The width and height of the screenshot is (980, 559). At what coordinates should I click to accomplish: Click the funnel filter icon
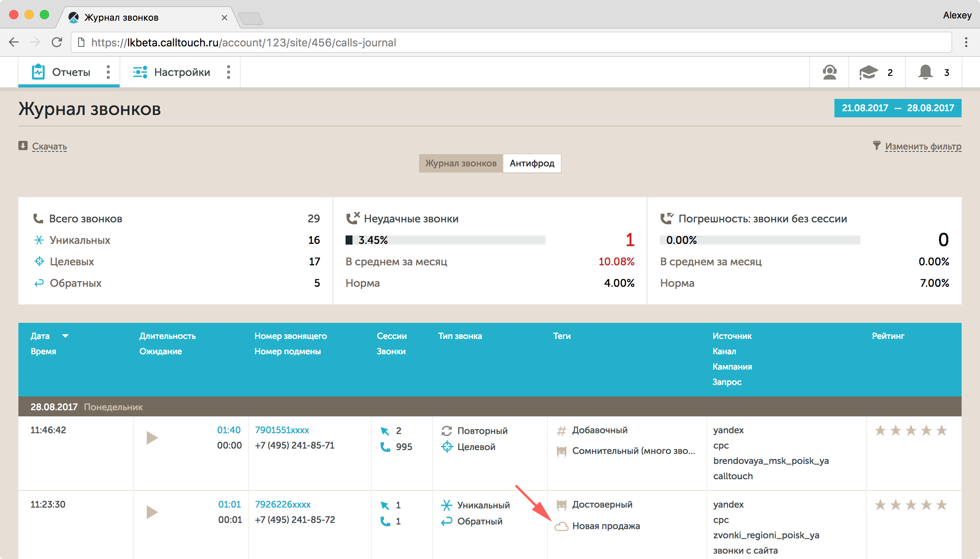(x=877, y=146)
